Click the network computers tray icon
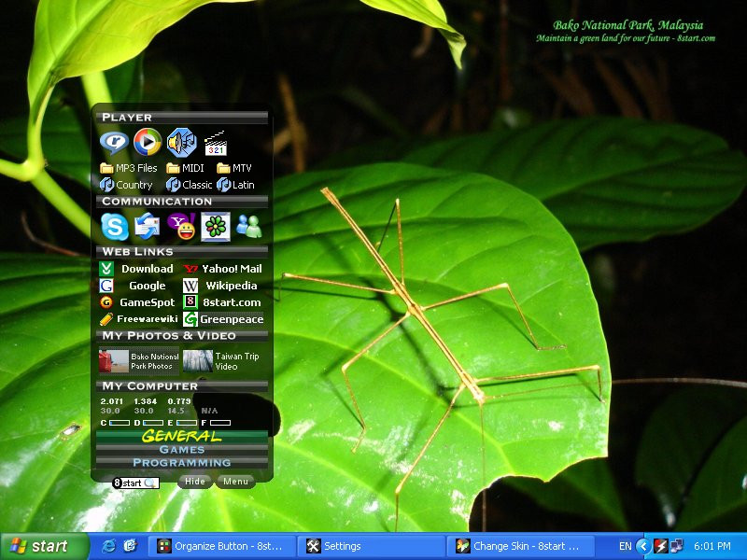This screenshot has height=560, width=747. (676, 546)
